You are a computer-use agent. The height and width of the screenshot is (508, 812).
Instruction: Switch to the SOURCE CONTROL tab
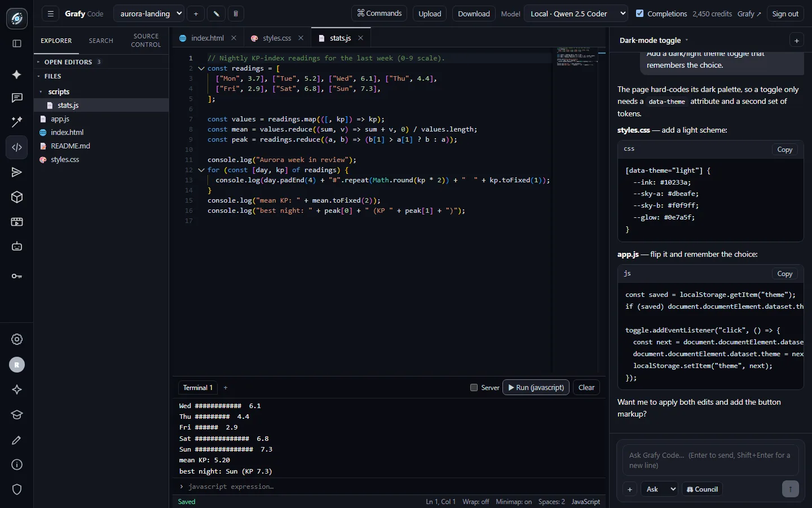pos(146,40)
